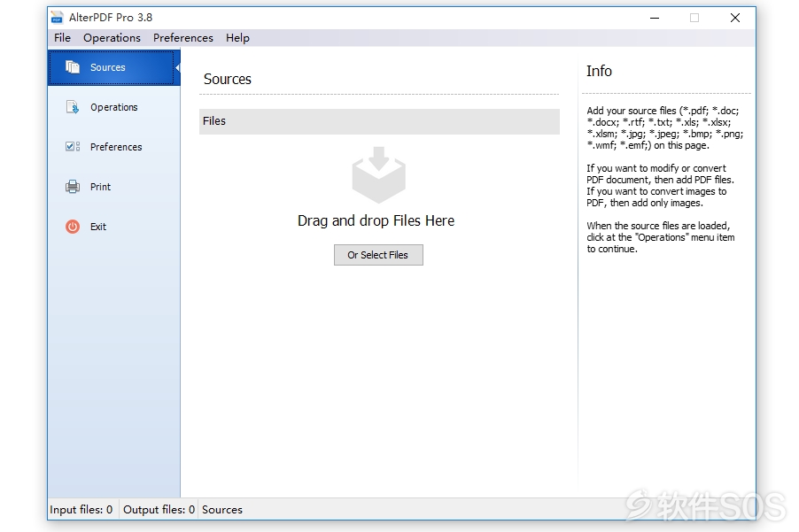Click the Operations page icon in sidebar
The height and width of the screenshot is (532, 799).
tap(73, 107)
